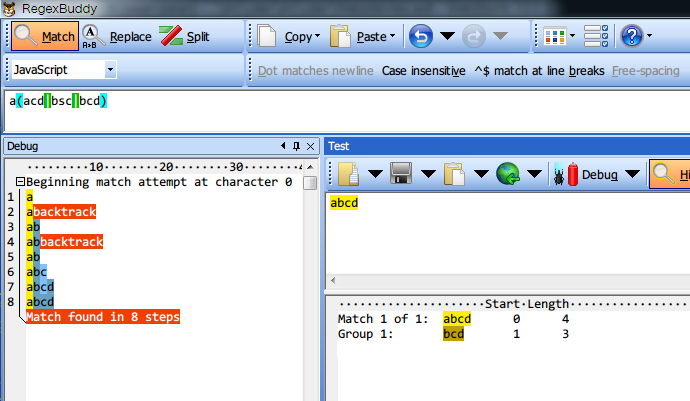
Task: Click the Match magnifier icon
Action: pos(25,36)
